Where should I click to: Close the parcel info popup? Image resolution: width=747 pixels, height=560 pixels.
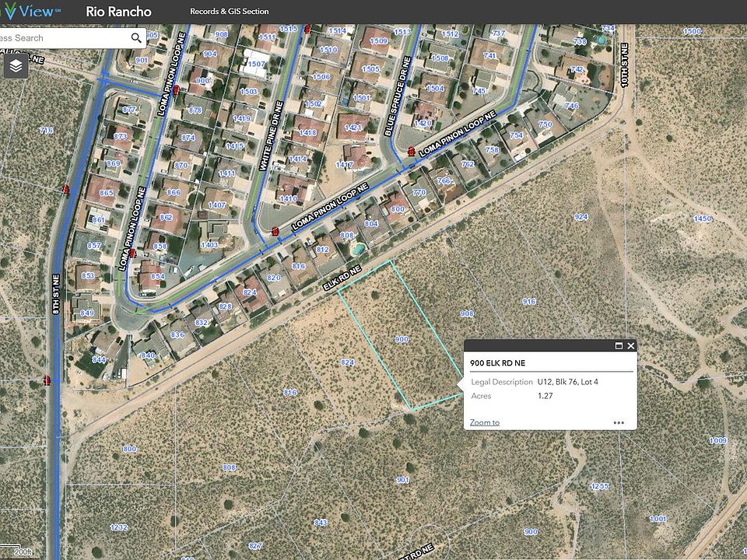tap(631, 345)
